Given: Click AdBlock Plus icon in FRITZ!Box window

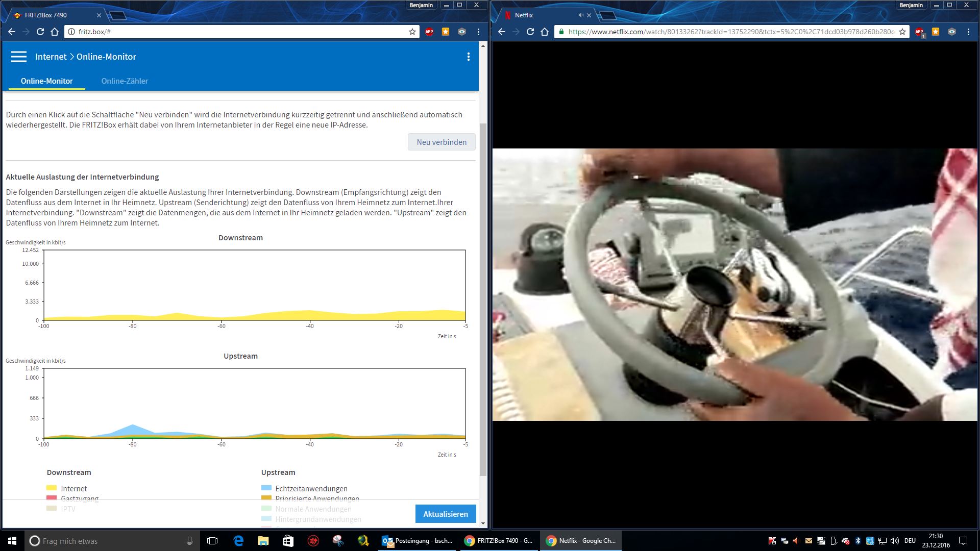Looking at the screenshot, I should tap(429, 32).
